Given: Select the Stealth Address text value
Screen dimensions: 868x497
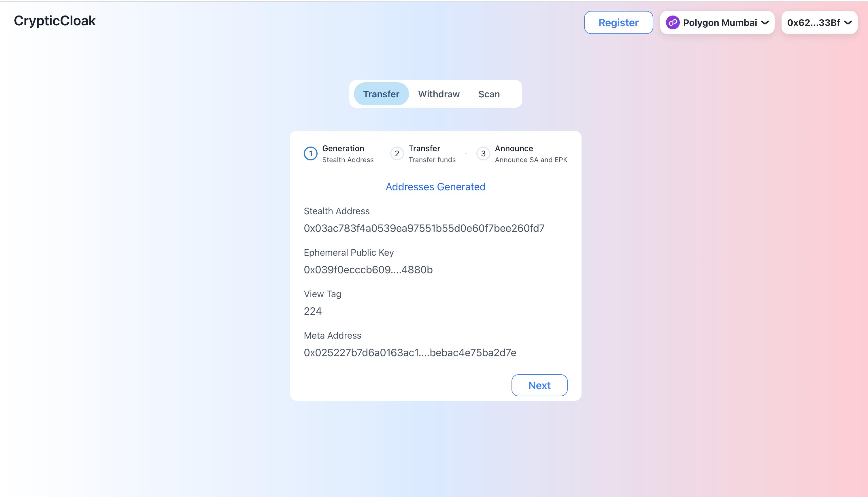Looking at the screenshot, I should tap(424, 228).
